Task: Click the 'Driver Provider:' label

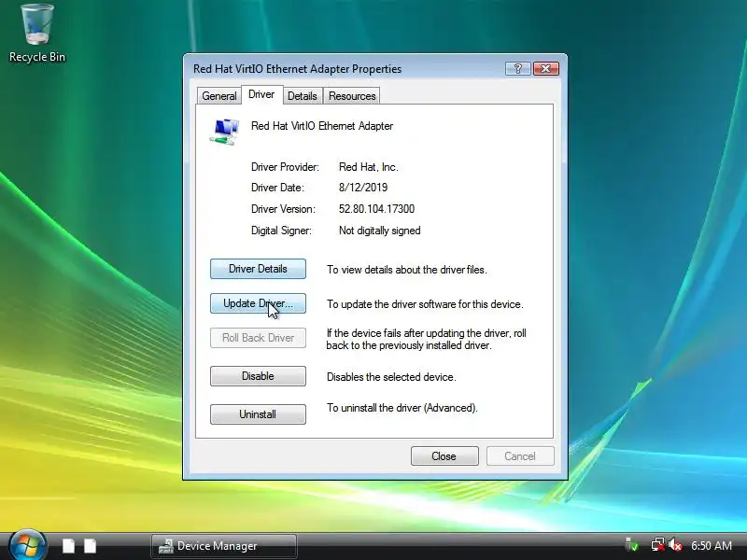Action: [x=285, y=167]
